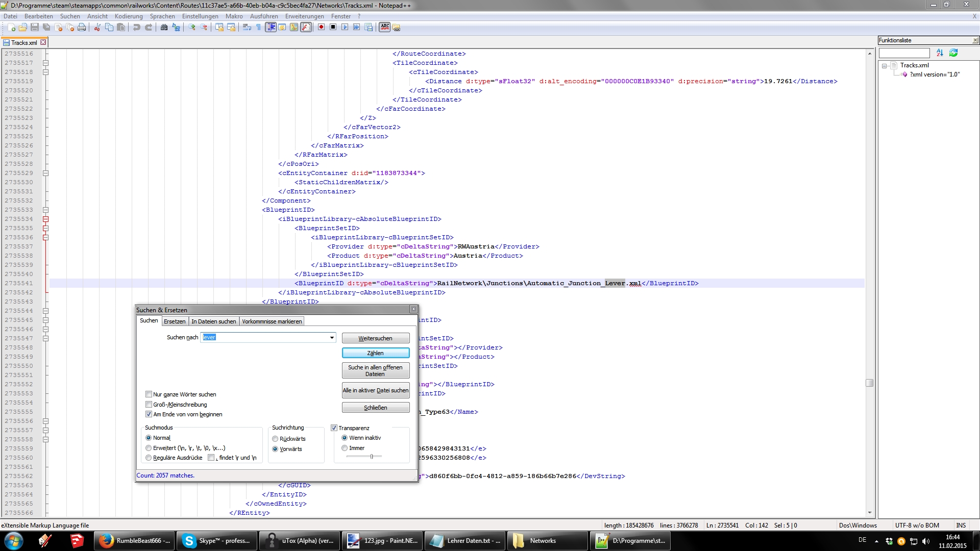
Task: Toggle show all characters pilcrow icon
Action: [x=259, y=28]
